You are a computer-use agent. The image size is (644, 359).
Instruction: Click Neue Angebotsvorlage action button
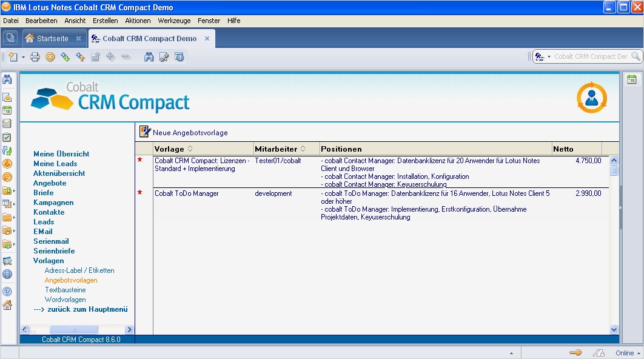(x=184, y=132)
